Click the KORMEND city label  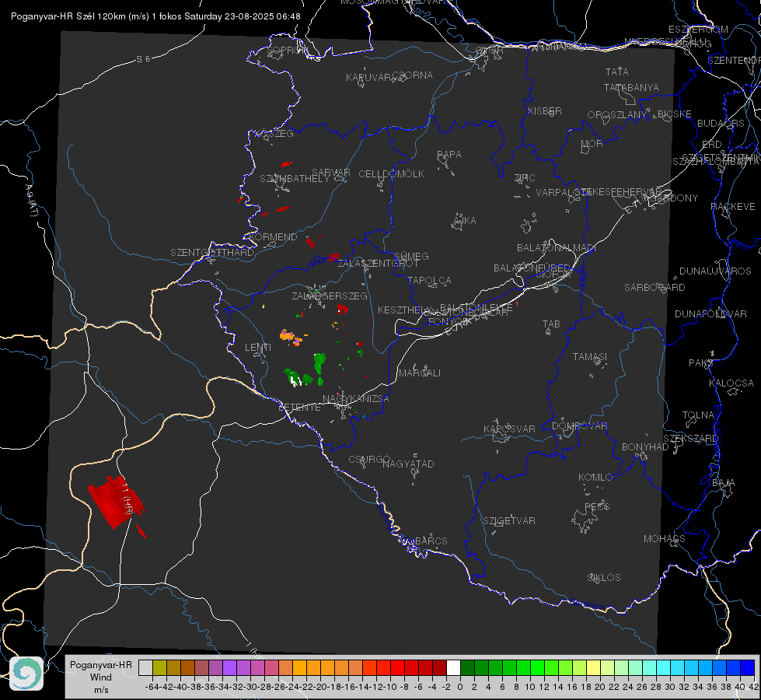click(x=273, y=237)
